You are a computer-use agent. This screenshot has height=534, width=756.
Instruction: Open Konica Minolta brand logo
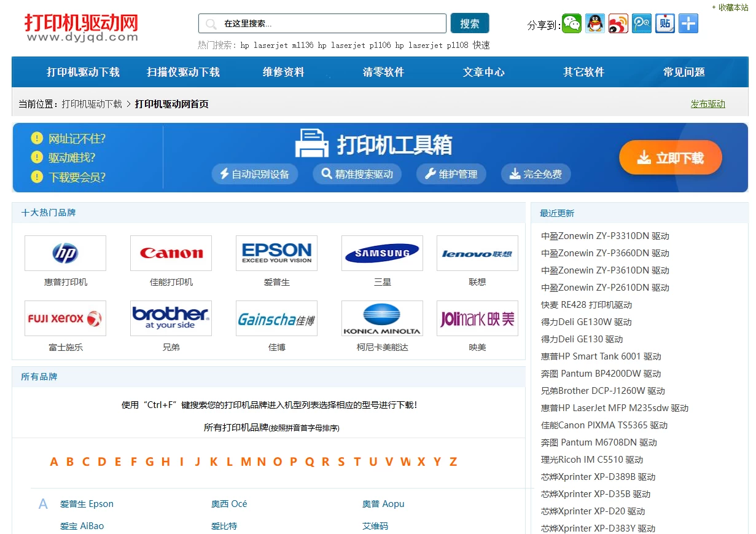(x=382, y=318)
